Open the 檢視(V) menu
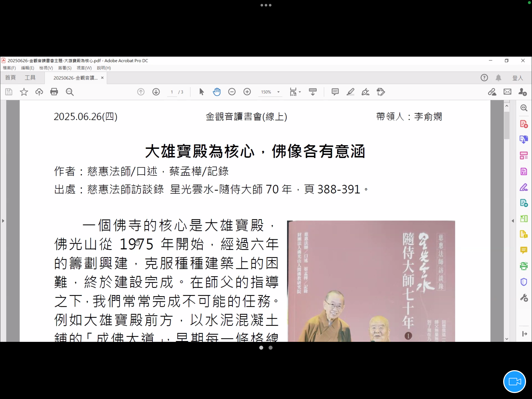 [x=46, y=68]
